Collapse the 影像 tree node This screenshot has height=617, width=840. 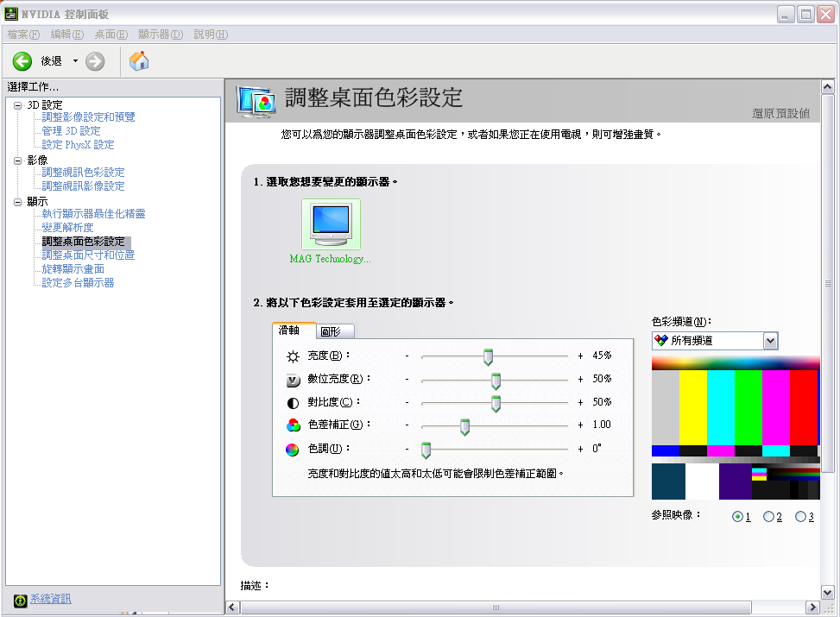tap(17, 161)
